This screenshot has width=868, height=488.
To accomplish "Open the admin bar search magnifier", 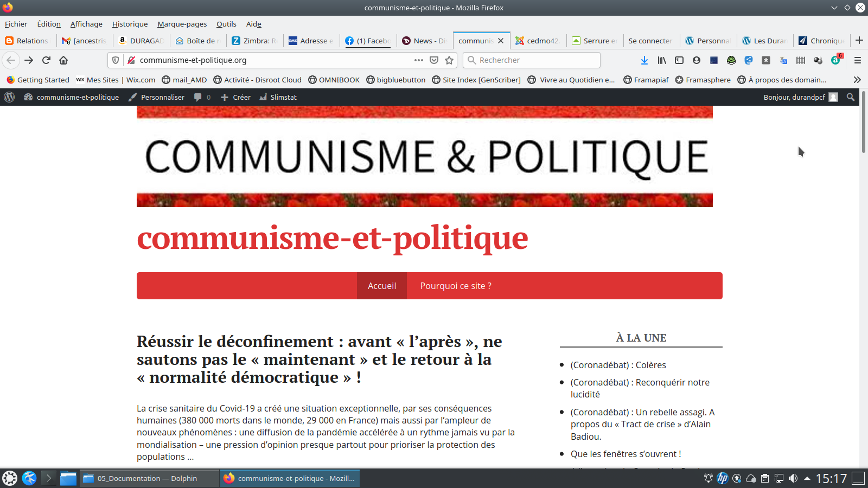I will 851,97.
